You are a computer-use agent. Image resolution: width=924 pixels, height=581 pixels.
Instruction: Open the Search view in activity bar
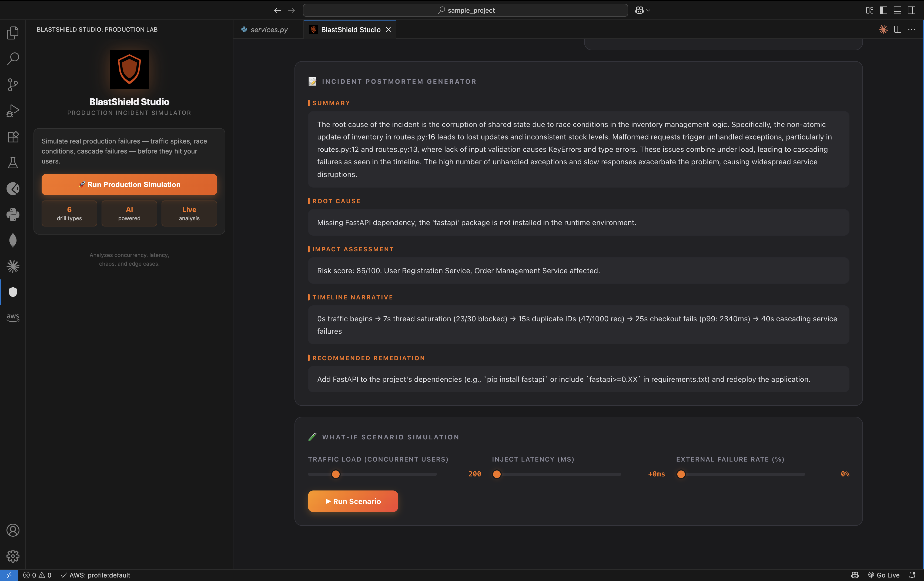(x=13, y=59)
